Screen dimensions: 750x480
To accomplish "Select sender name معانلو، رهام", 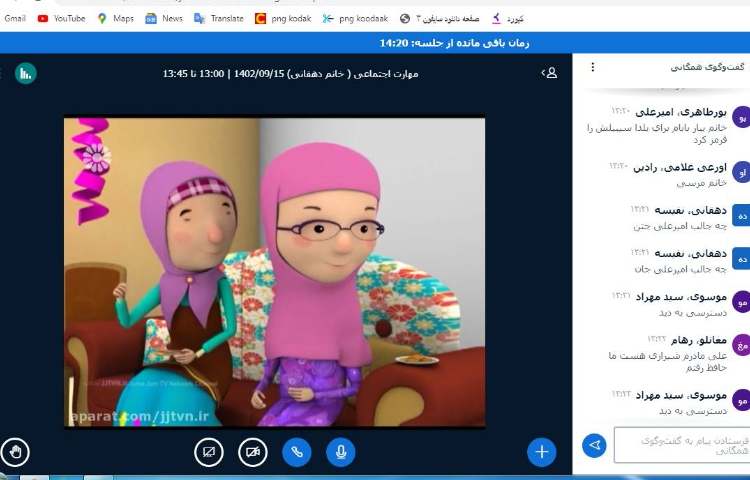I will (699, 340).
